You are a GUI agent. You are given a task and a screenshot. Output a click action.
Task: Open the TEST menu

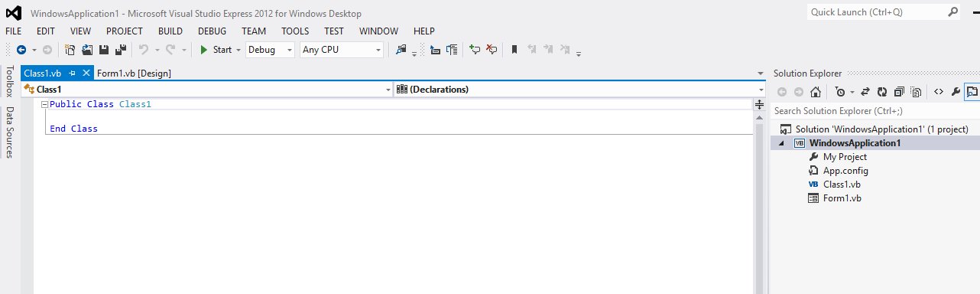(x=334, y=31)
